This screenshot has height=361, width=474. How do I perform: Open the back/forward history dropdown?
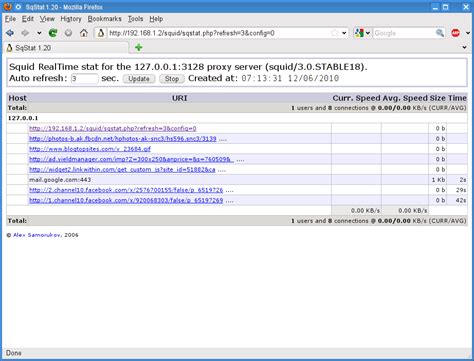[39, 33]
